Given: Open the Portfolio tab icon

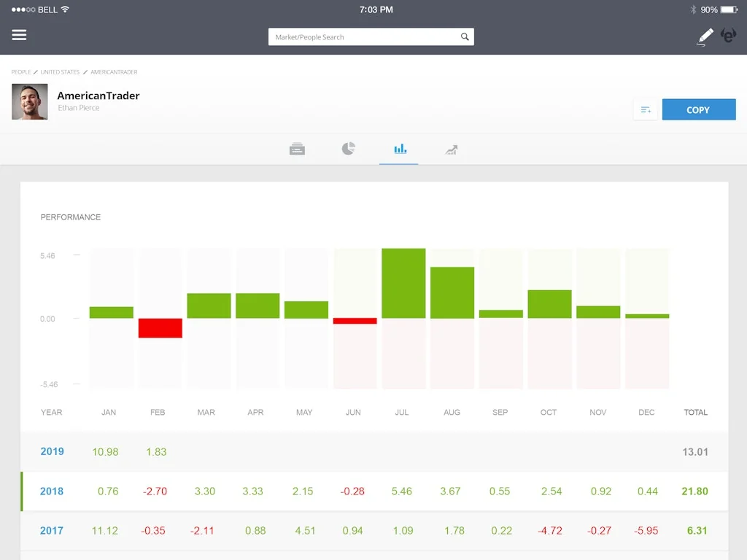Looking at the screenshot, I should tap(297, 148).
